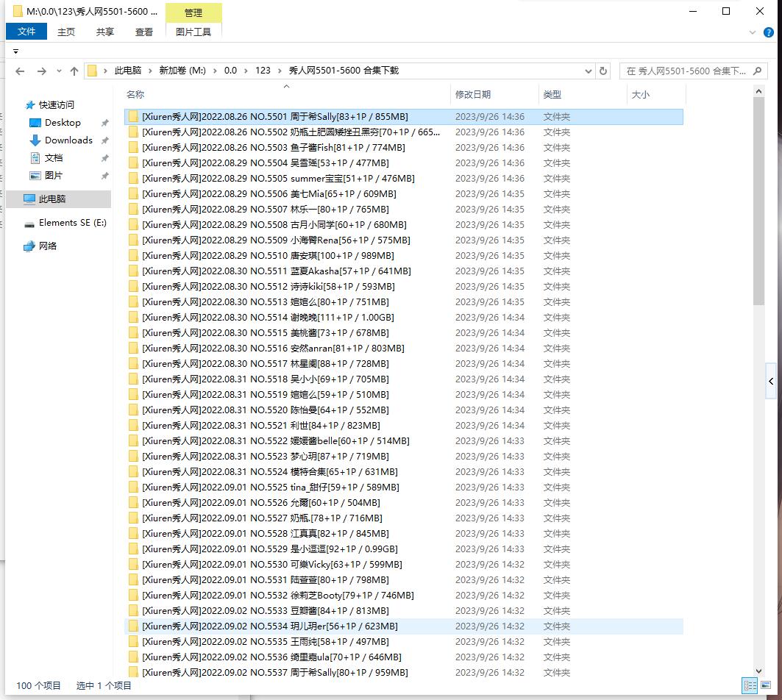Viewport: 782px width, 700px height.
Task: Open 文档 in the navigation pane
Action: coord(54,158)
